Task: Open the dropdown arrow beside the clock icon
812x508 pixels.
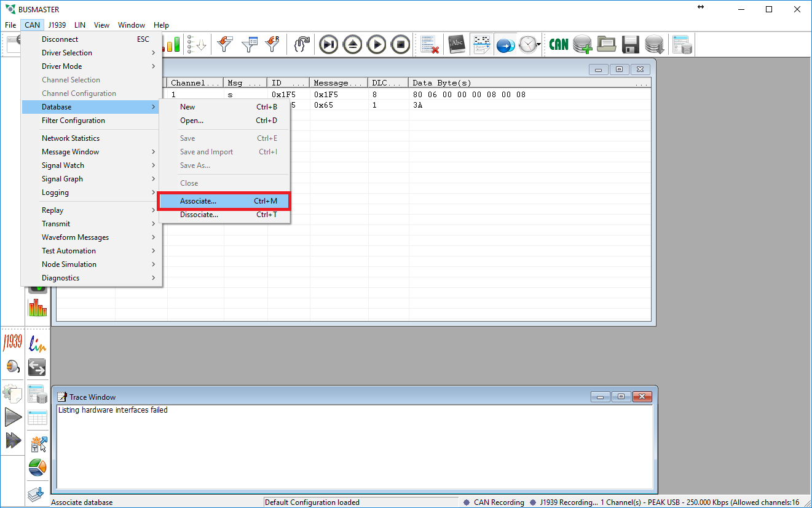Action: click(x=539, y=45)
